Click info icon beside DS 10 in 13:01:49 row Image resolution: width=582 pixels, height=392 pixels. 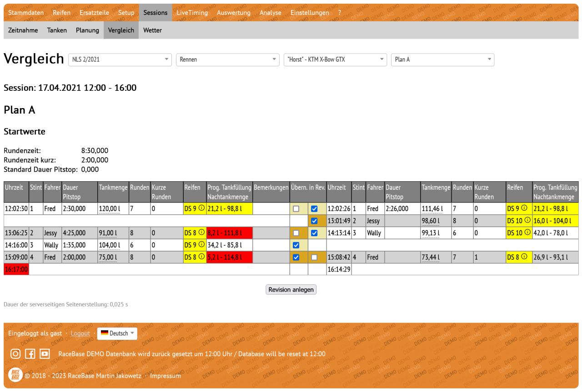527,220
